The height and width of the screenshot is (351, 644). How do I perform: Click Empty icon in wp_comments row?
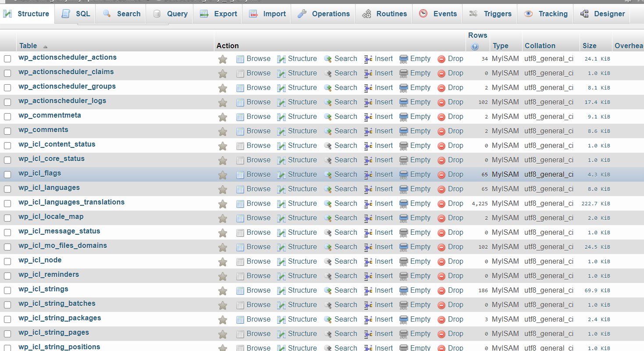404,132
